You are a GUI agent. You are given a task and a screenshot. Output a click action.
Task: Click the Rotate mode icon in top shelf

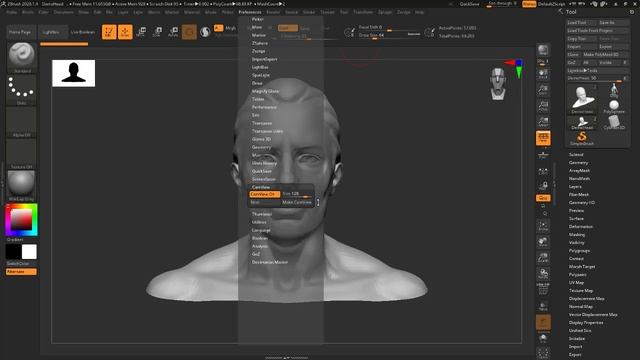(173, 32)
